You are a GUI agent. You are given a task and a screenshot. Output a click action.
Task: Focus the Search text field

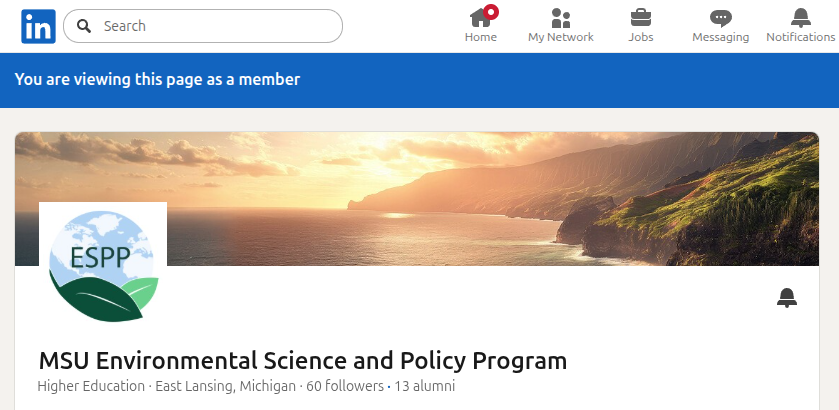[x=215, y=26]
